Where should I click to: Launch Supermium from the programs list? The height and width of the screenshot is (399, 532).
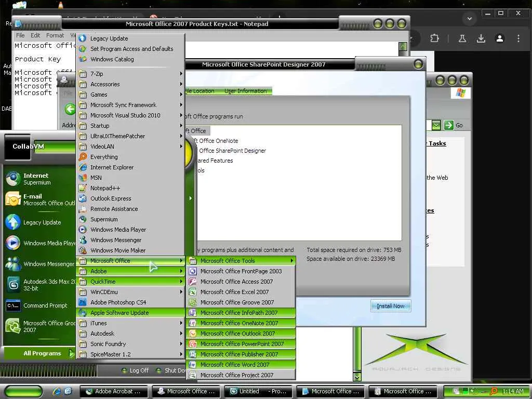click(130, 219)
